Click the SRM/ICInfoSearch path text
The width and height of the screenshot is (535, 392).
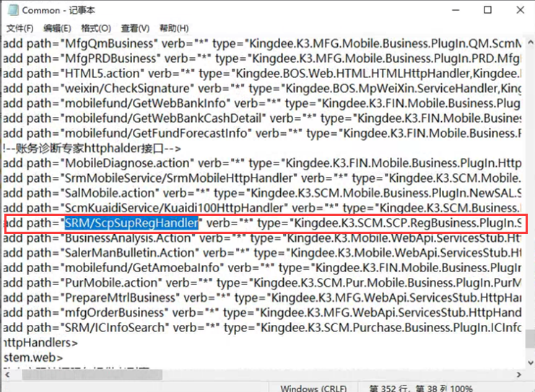115,328
